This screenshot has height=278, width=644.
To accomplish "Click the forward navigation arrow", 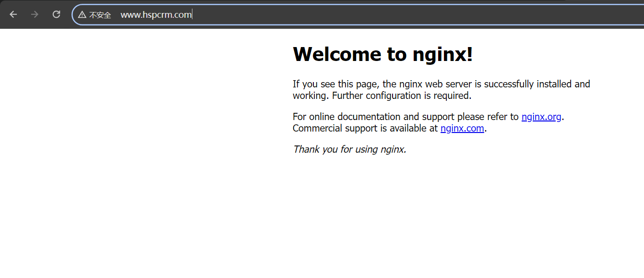I will pos(35,14).
